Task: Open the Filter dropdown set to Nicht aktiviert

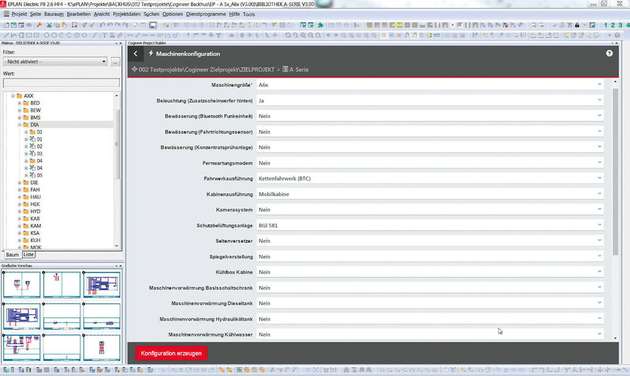Action: (55, 61)
